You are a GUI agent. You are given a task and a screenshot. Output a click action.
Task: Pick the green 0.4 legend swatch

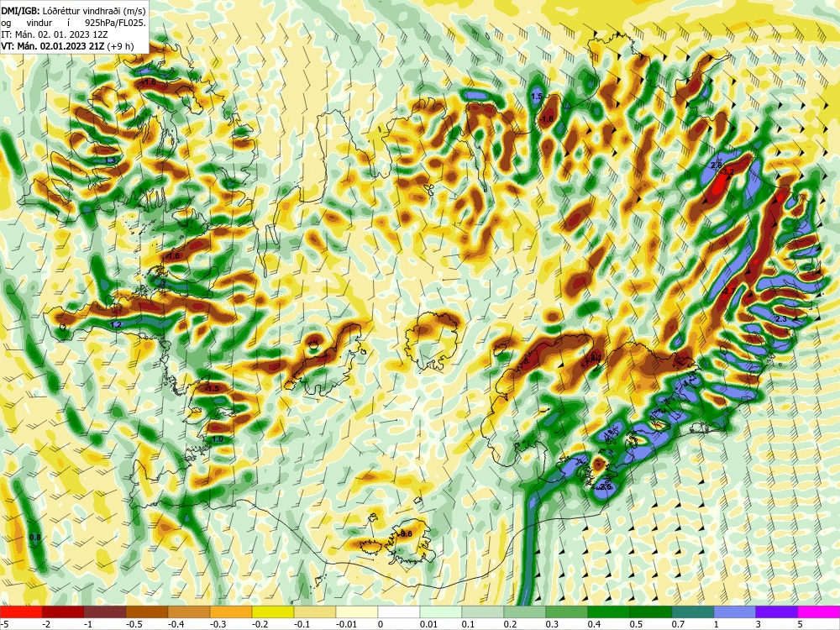pos(609,612)
